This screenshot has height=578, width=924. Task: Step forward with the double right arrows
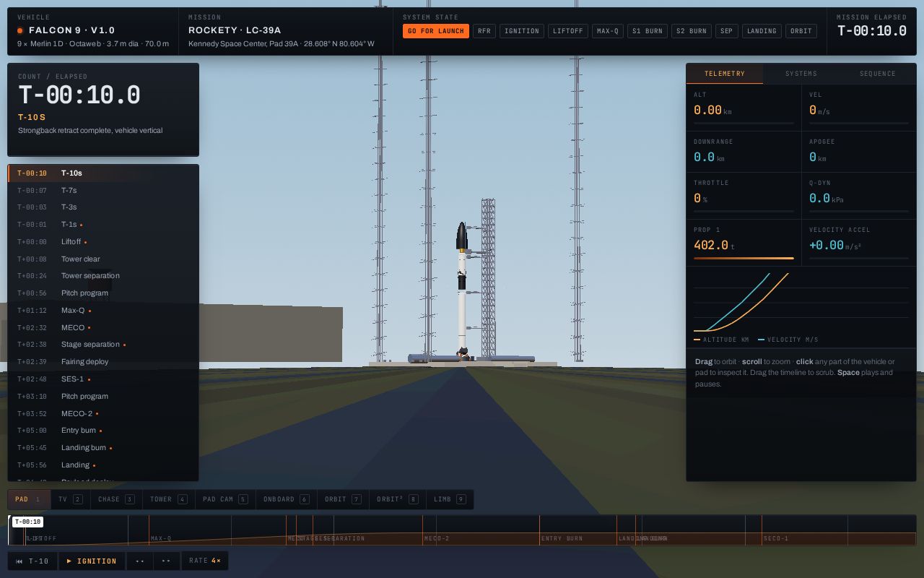click(x=167, y=561)
